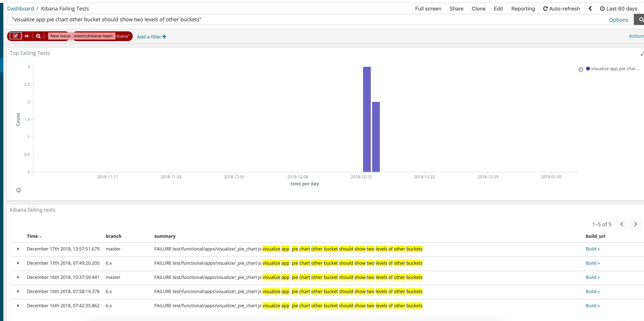Click the chart bar with count 2

(x=376, y=137)
